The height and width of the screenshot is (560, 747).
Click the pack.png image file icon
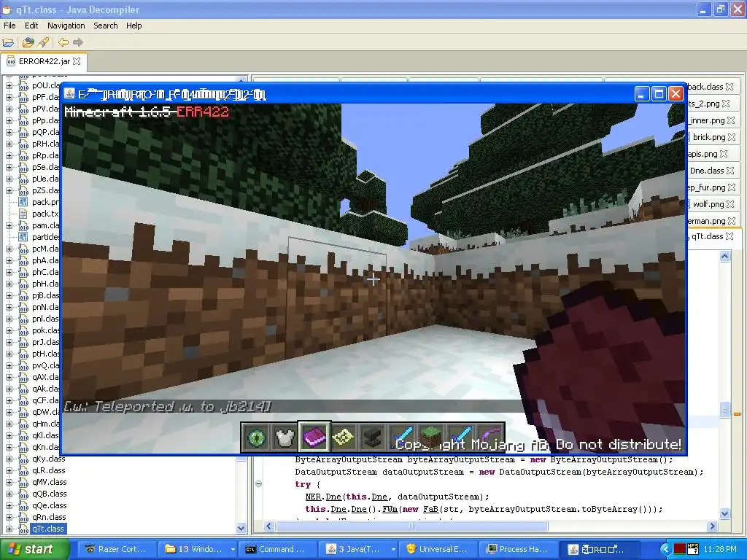[x=23, y=202]
